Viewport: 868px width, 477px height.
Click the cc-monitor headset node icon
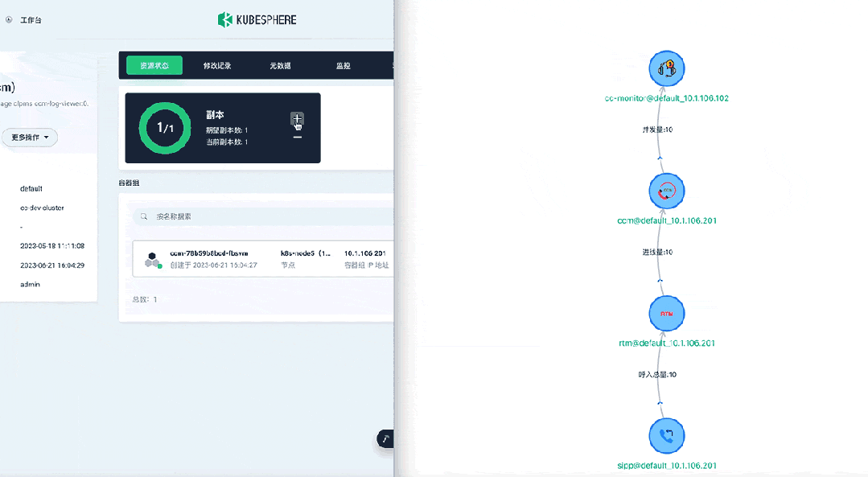pos(666,68)
